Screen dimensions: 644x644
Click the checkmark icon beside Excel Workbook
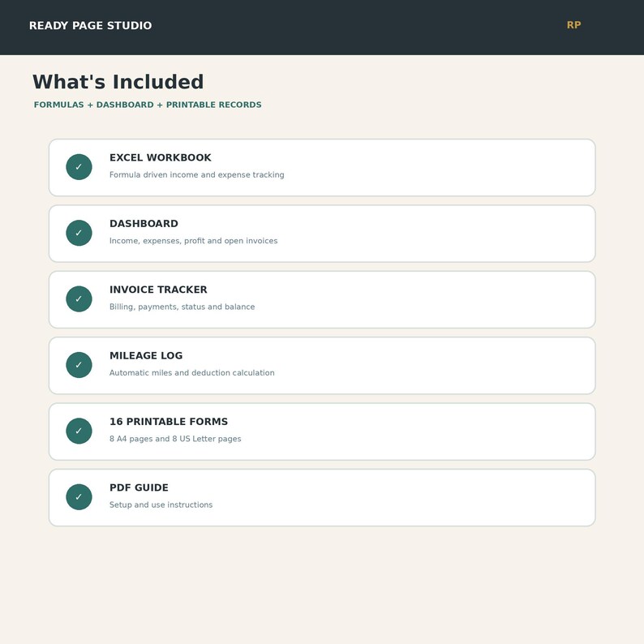pos(79,167)
